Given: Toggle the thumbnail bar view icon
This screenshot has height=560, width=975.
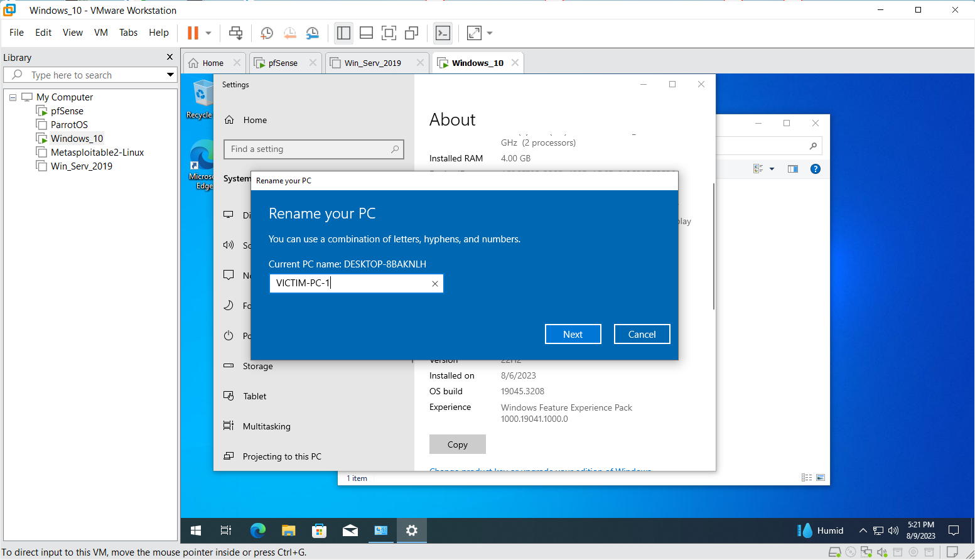Looking at the screenshot, I should tap(366, 33).
